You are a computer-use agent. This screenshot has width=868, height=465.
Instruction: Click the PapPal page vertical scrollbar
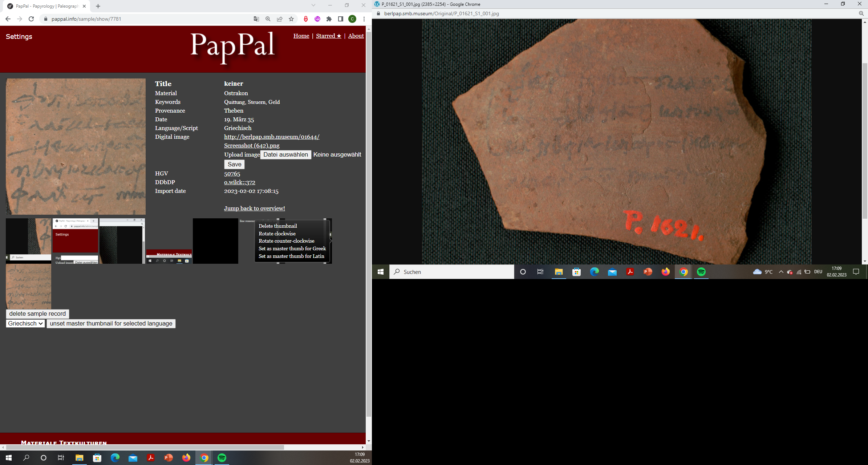[369, 224]
